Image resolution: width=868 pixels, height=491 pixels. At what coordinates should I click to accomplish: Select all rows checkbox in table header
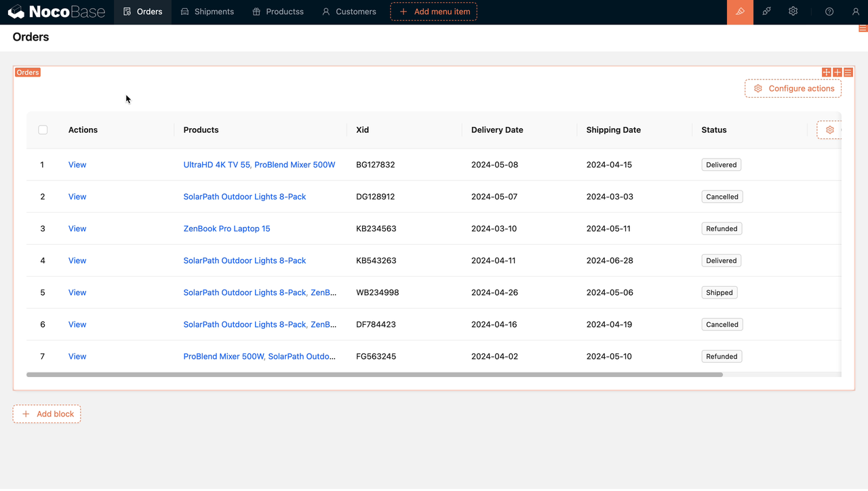[43, 130]
